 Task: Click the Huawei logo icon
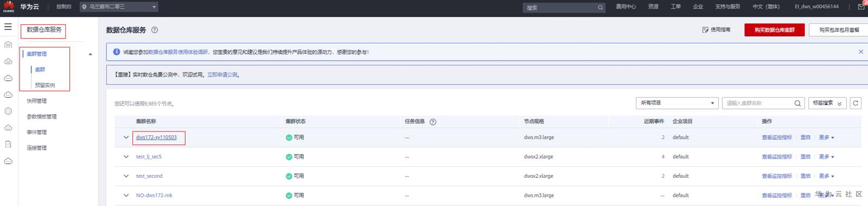pyautogui.click(x=8, y=7)
